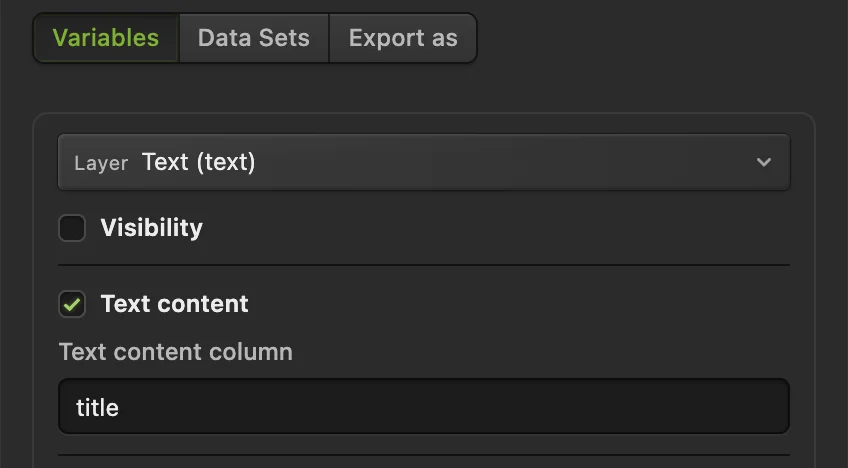Click the separator line below Visibility
848x468 pixels.
pyautogui.click(x=424, y=265)
